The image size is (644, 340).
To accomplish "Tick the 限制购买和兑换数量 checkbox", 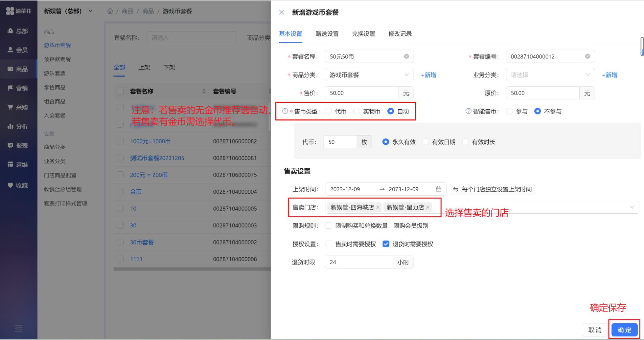I will pos(329,225).
